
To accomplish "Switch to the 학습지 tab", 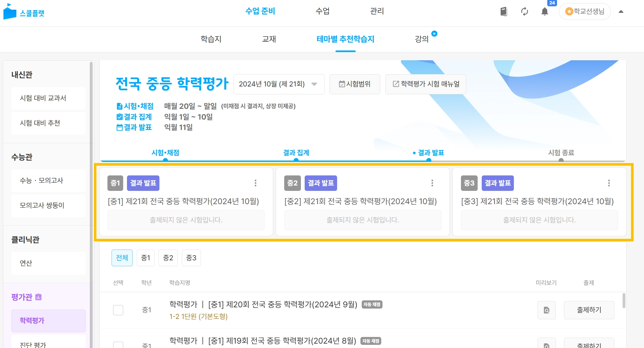I will [211, 39].
